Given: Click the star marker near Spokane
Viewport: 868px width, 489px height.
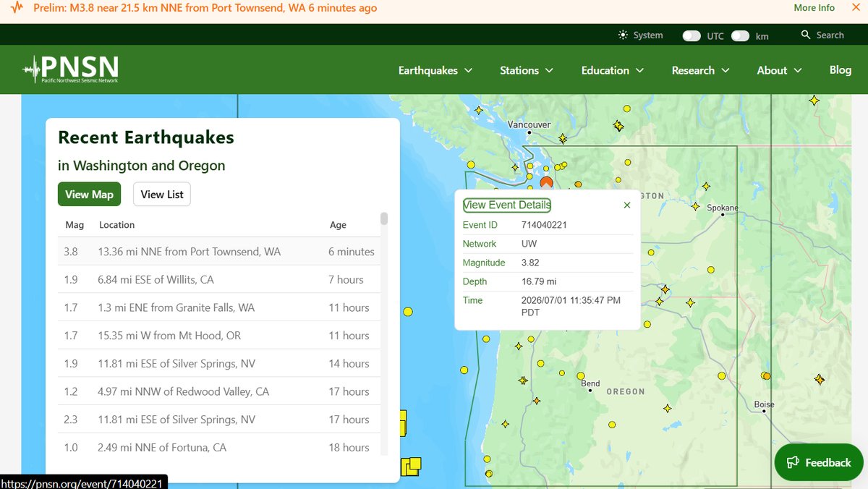Looking at the screenshot, I should click(x=695, y=206).
